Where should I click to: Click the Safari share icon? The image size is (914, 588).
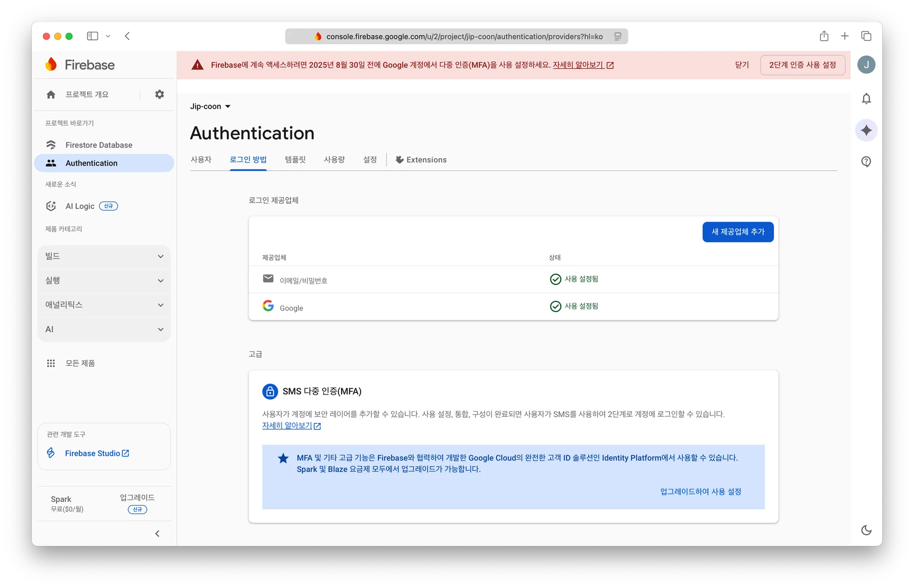[824, 36]
